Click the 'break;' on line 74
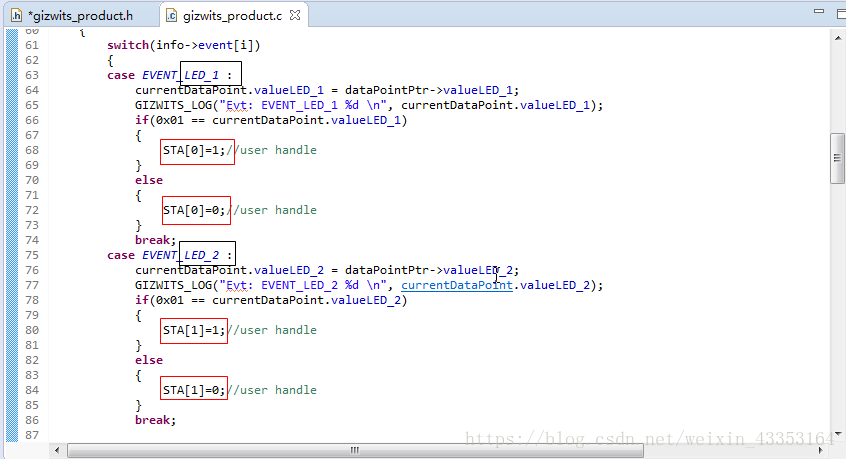 (x=155, y=240)
